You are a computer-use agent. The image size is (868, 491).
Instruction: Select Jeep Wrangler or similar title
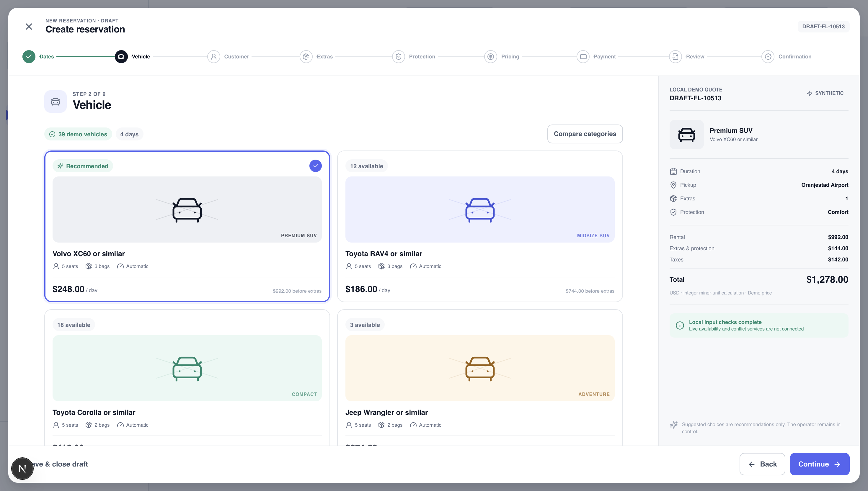click(386, 413)
